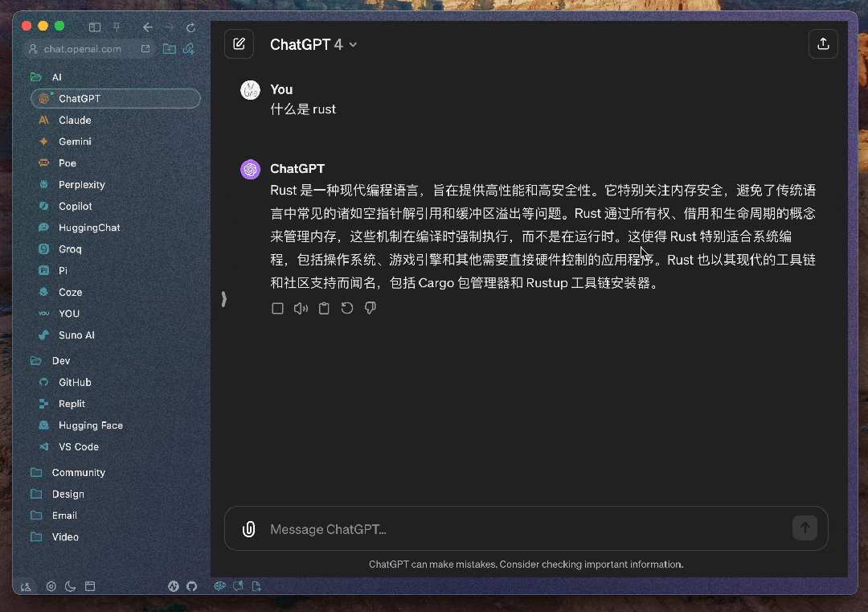Pin the window with the pushpin icon
Screen dimensions: 868x612
[x=117, y=27]
